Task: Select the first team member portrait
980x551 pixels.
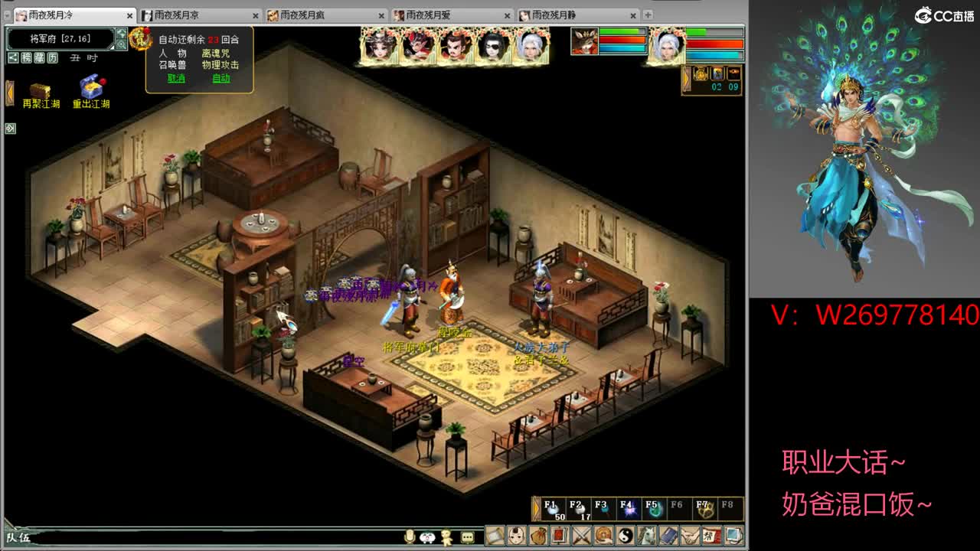Action: click(x=379, y=46)
